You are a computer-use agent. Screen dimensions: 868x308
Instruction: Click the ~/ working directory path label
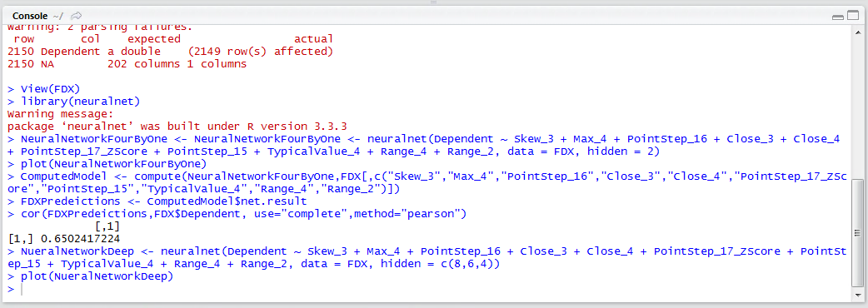pos(58,16)
